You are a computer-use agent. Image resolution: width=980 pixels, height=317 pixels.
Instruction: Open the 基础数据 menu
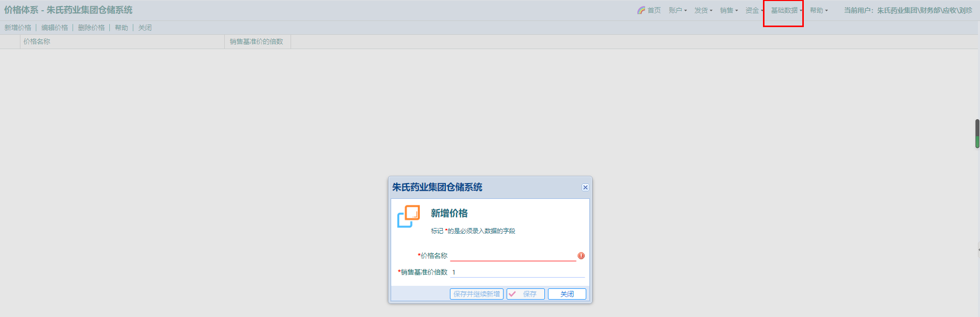(786, 10)
